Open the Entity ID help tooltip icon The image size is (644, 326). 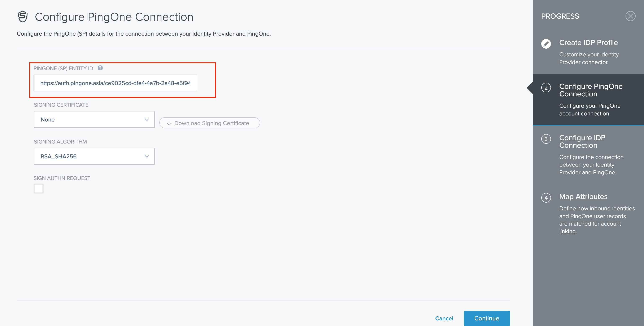[100, 68]
